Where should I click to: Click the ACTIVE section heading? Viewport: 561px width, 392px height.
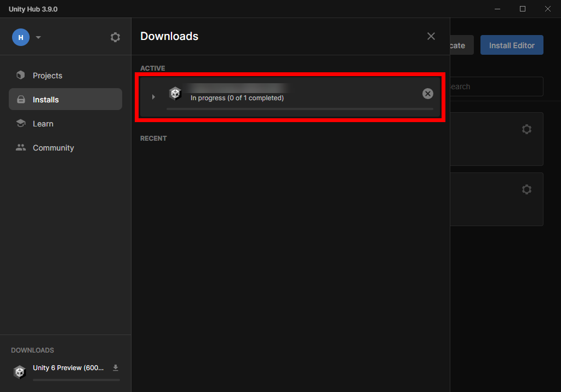153,68
